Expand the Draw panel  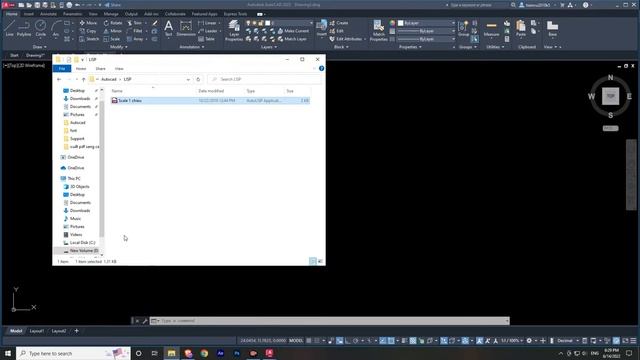[40, 47]
